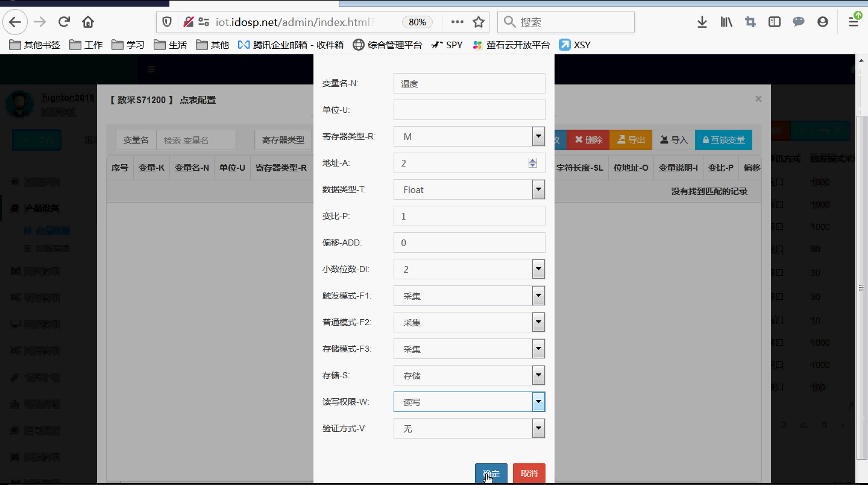The width and height of the screenshot is (868, 485).
Task: Open the 数据类型-T dropdown showing Float
Action: click(x=538, y=189)
